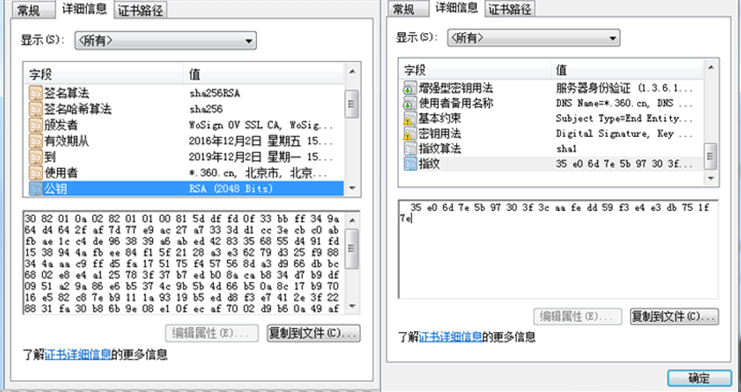Viewport: 741px width, 392px height.
Task: Select the 颁发者 field icon
Action: tap(36, 125)
